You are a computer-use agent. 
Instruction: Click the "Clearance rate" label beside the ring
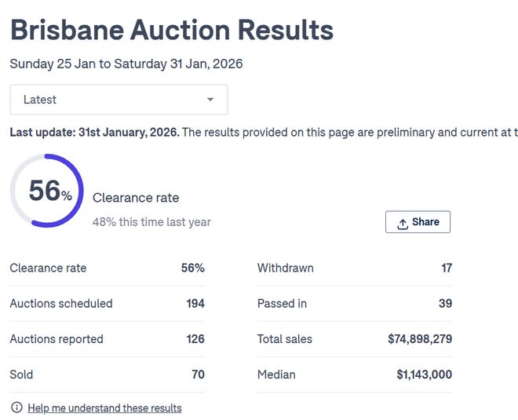136,198
